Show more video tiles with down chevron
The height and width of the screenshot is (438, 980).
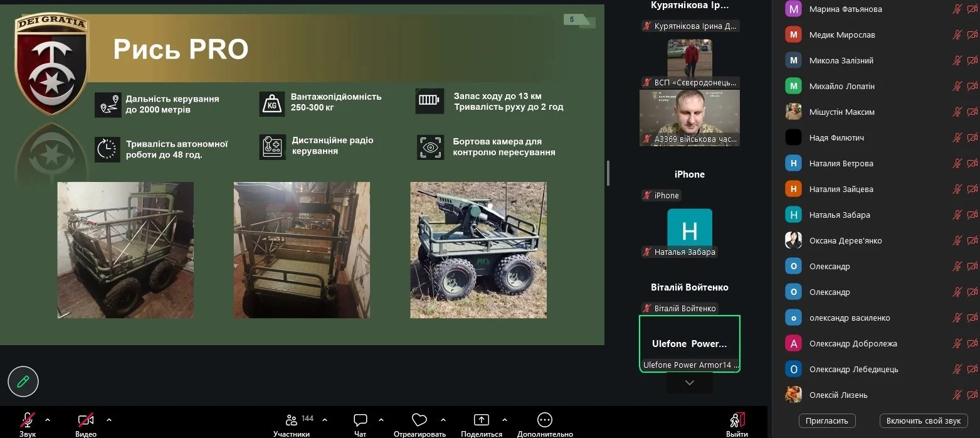coord(690,383)
